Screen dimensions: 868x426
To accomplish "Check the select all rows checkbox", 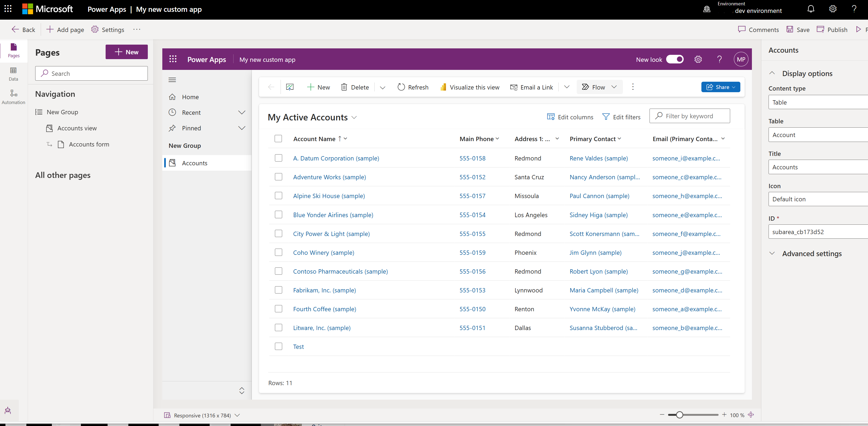I will (x=278, y=138).
